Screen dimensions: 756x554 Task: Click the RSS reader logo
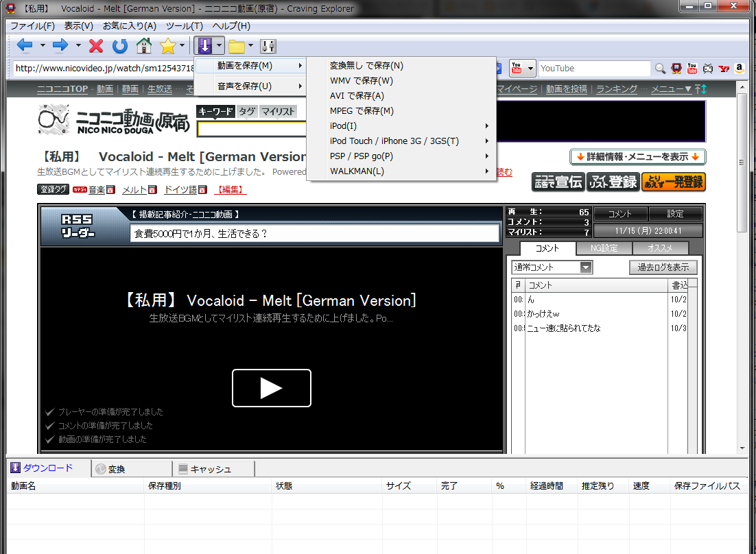point(77,226)
